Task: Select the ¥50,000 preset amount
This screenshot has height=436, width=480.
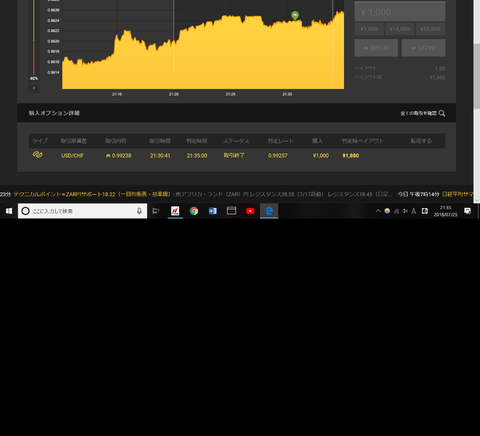Action: click(430, 29)
